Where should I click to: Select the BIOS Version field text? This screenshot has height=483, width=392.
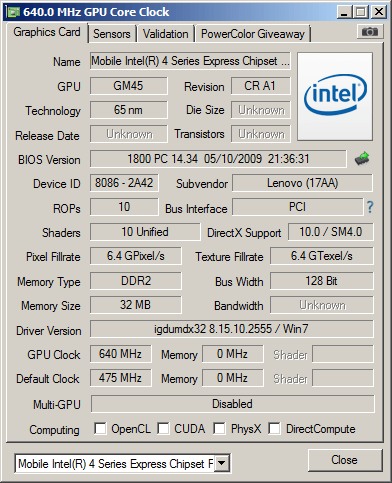point(218,159)
